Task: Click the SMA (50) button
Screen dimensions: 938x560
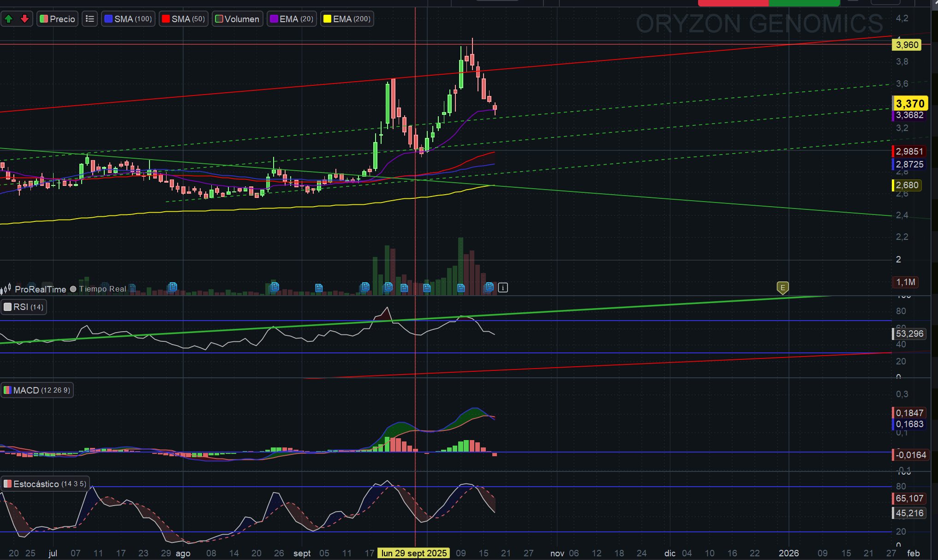Action: pos(184,19)
